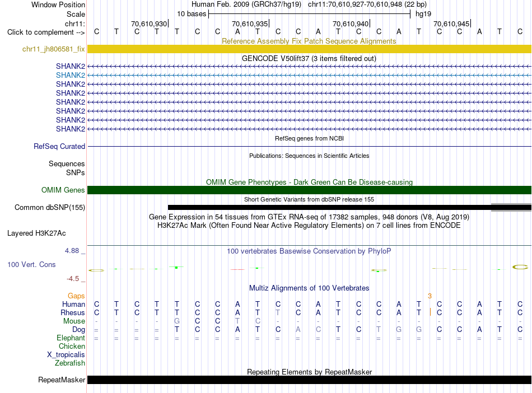Click the G base in Mouse row

point(177,321)
